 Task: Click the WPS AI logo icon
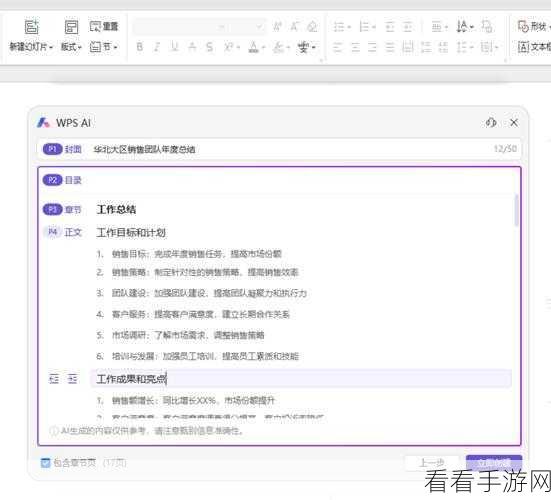click(x=44, y=123)
